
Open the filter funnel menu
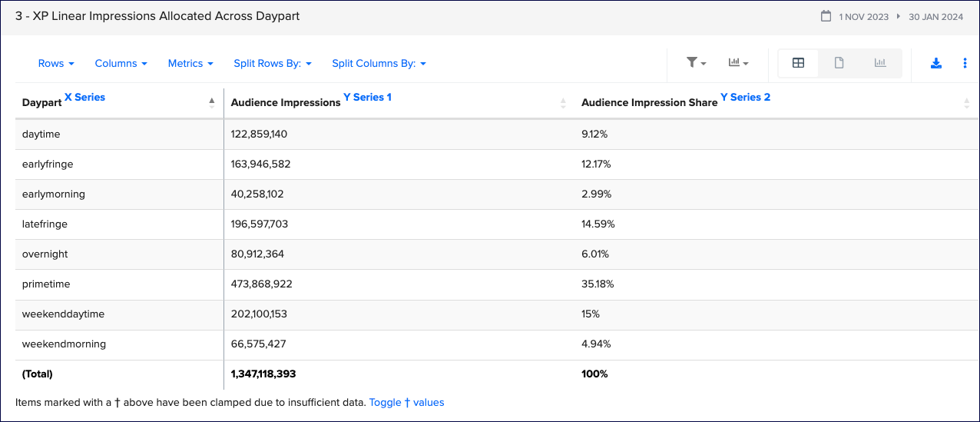pyautogui.click(x=696, y=63)
